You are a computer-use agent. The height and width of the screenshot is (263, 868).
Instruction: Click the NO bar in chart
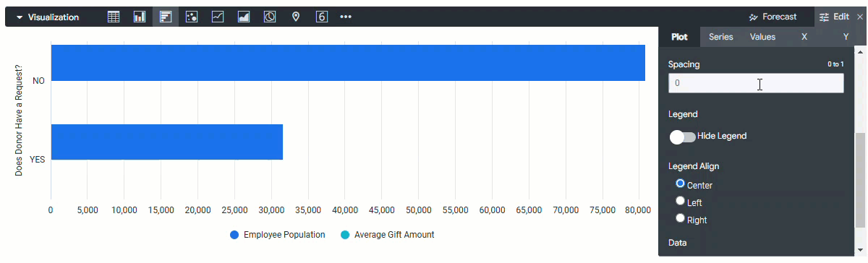[x=348, y=63]
